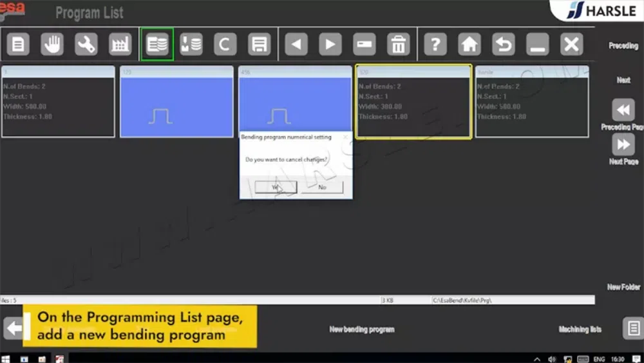The height and width of the screenshot is (363, 644).
Task: Click No in the cancel changes dialog
Action: [x=323, y=187]
